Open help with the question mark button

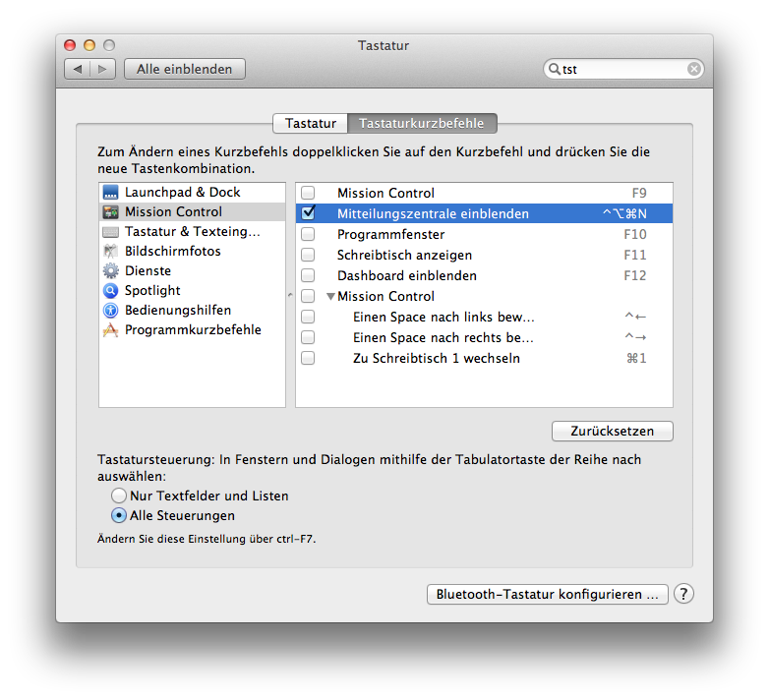click(x=683, y=594)
